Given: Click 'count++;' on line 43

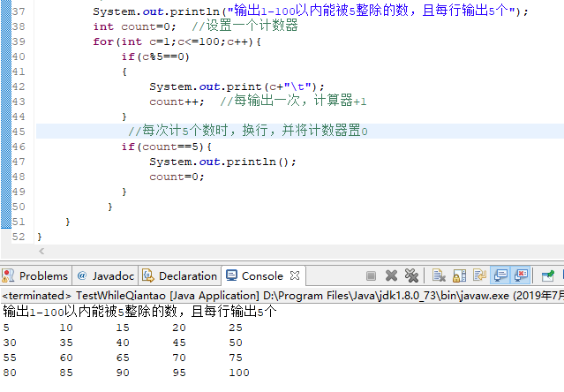Looking at the screenshot, I should pyautogui.click(x=177, y=102).
